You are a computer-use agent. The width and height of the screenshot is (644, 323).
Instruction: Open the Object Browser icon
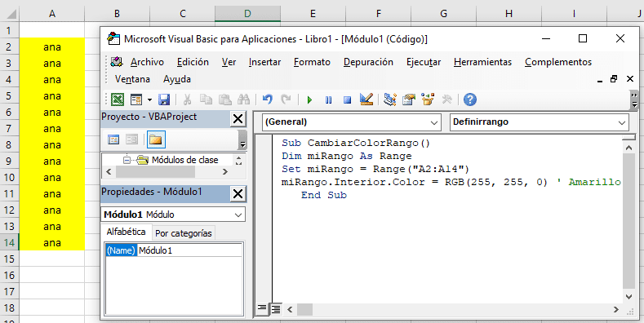pyautogui.click(x=428, y=100)
